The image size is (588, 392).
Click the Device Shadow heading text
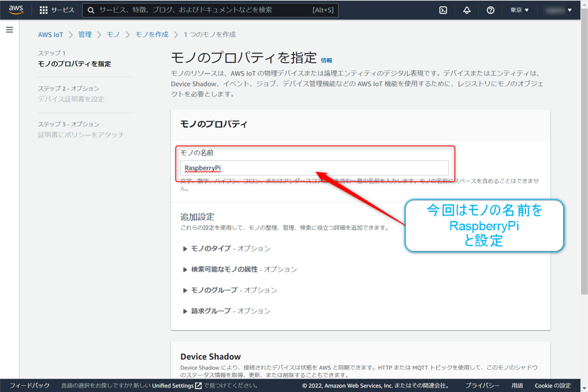click(x=211, y=357)
